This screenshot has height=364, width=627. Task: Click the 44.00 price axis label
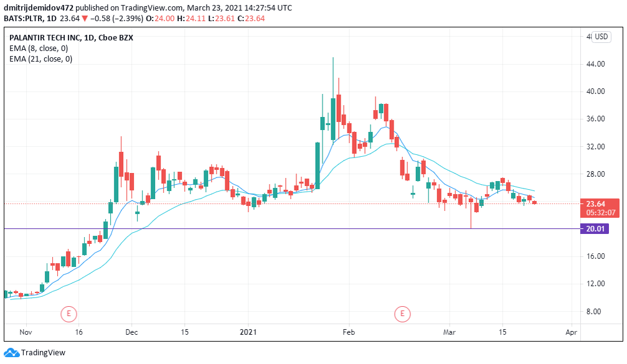click(x=595, y=64)
